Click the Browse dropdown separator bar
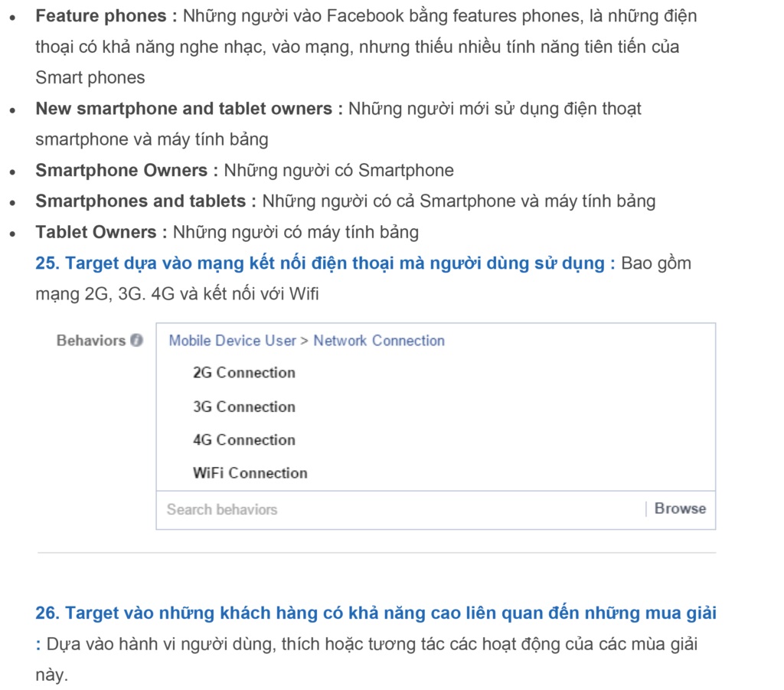 coord(648,508)
